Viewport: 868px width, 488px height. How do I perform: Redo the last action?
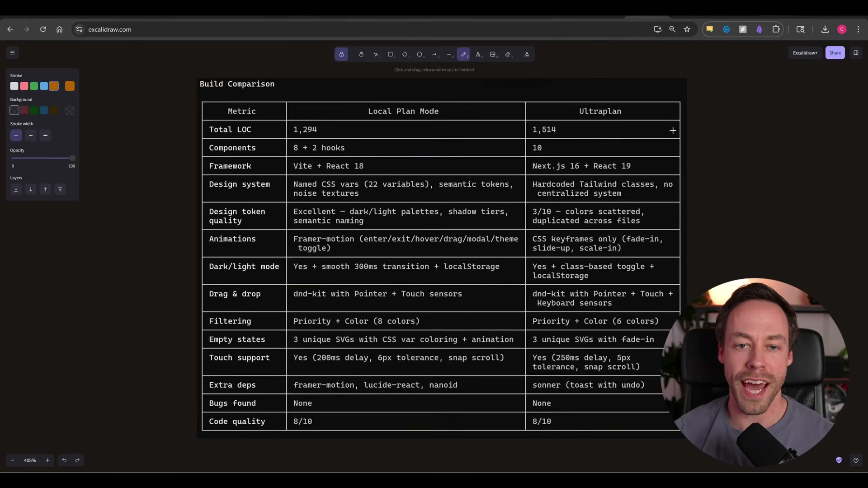(77, 460)
